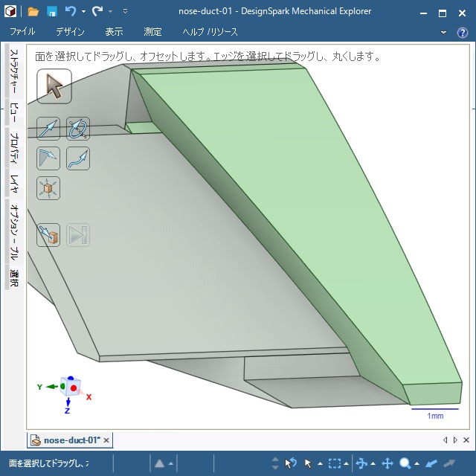Click the Select tool guide arrow
This screenshot has height=476, width=476.
point(54,86)
